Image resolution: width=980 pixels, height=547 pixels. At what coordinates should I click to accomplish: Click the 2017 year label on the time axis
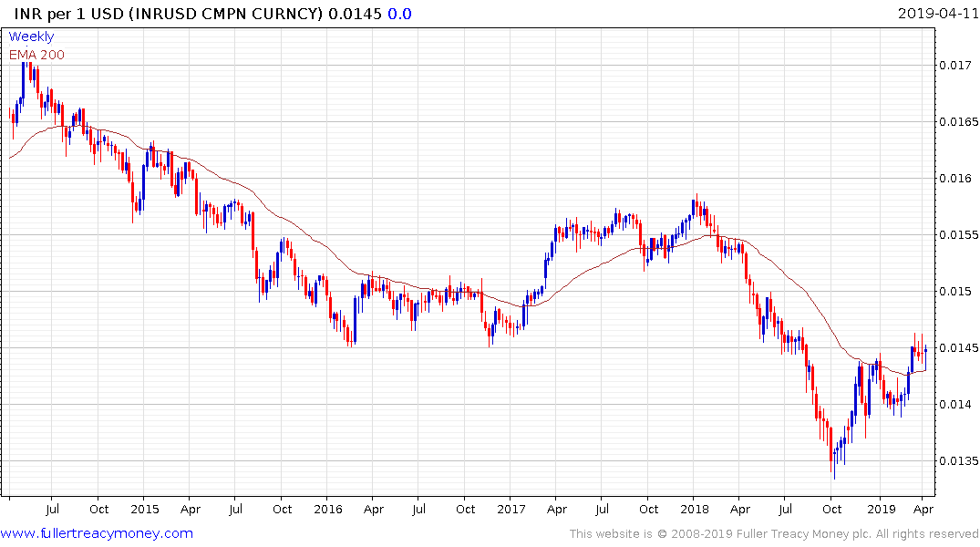click(511, 509)
